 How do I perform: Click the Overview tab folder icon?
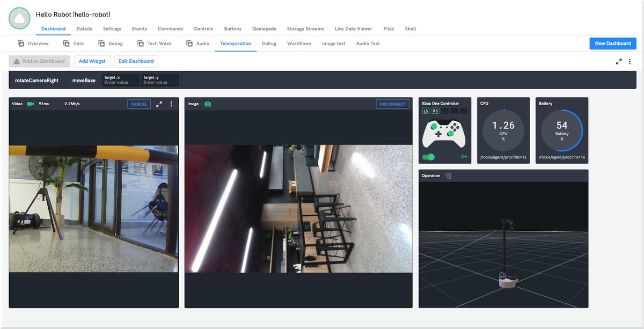(21, 43)
